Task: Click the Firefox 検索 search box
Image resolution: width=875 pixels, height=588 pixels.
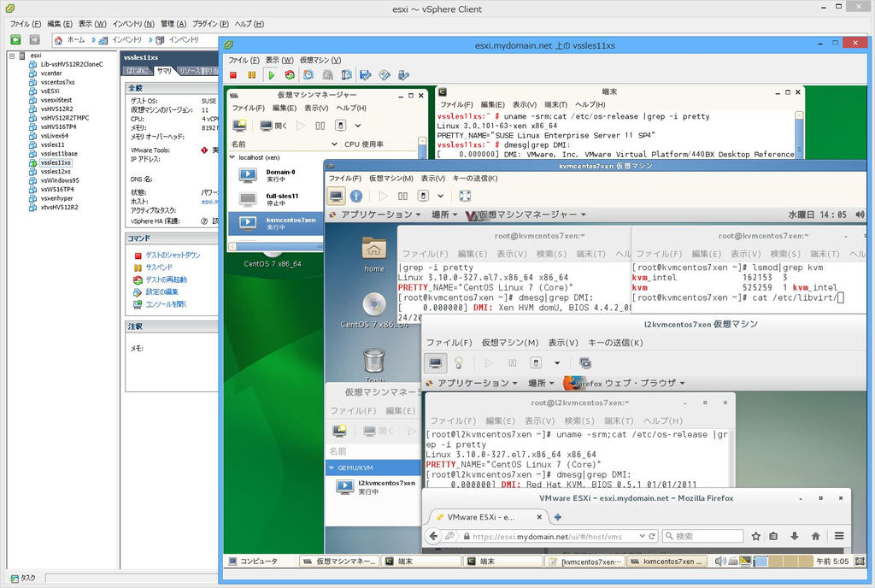Action: (x=703, y=536)
